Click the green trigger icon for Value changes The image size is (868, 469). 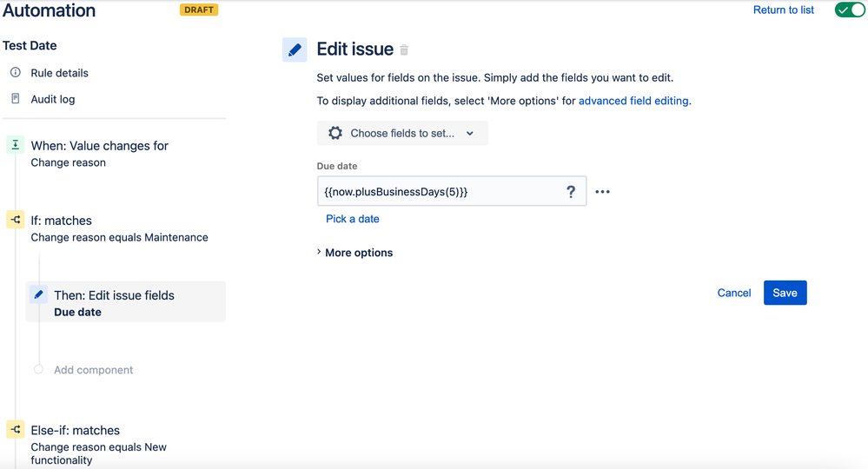tap(16, 146)
